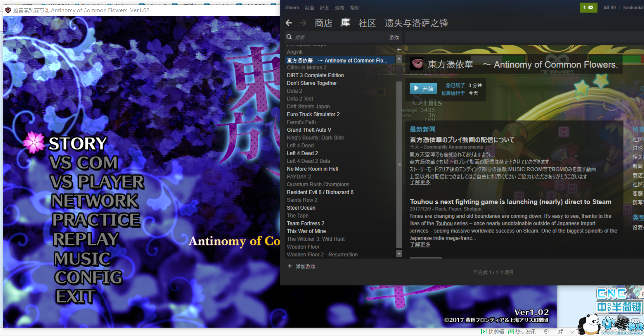Select Angvik in the game list
Screen dimensions: 644x336
294,52
